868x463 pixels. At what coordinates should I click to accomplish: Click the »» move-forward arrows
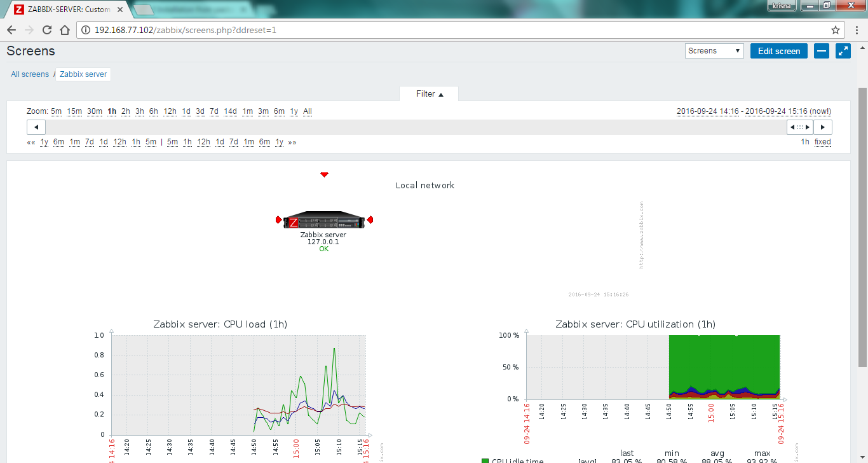pyautogui.click(x=292, y=142)
